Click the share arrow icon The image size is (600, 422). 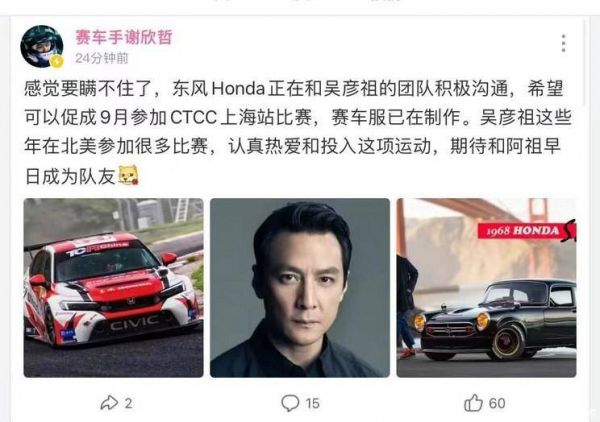coord(109,403)
